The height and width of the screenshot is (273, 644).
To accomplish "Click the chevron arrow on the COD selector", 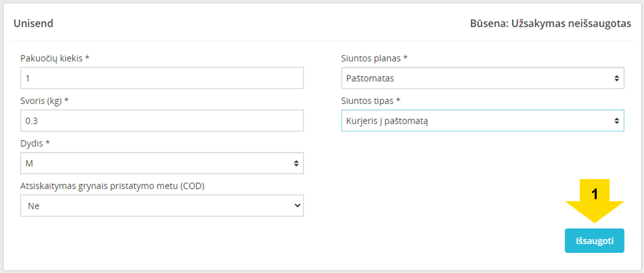I will click(298, 206).
